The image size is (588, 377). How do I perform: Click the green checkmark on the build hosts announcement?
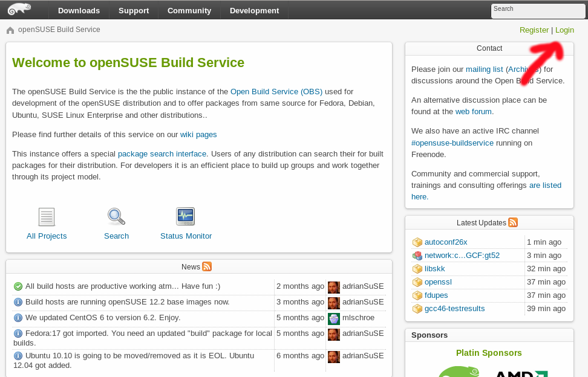click(17, 286)
